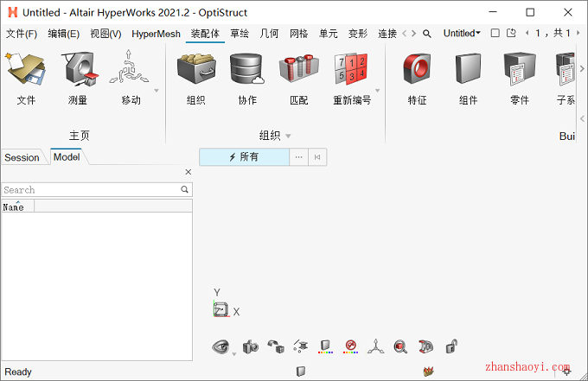The height and width of the screenshot is (381, 588).
Task: Open the geometry color mode icon
Action: (x=325, y=347)
